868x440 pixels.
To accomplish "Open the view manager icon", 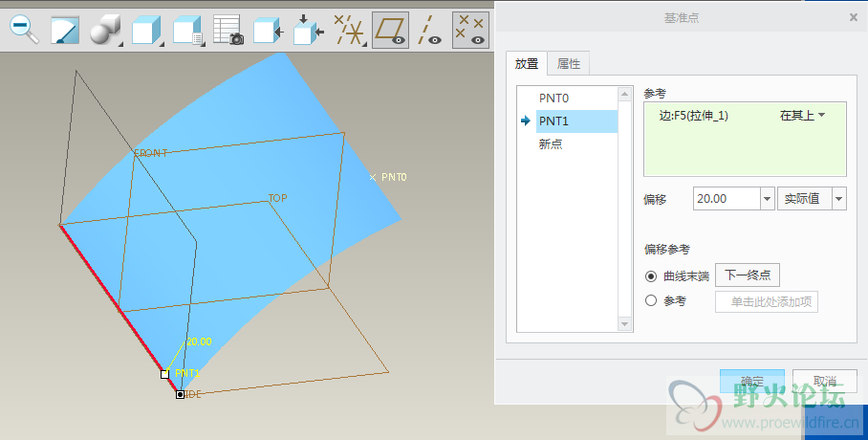I will pos(188,30).
